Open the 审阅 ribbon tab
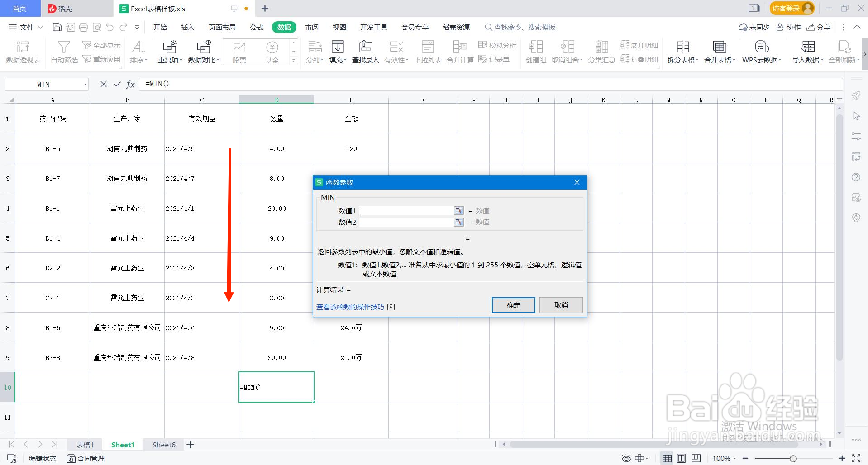Image resolution: width=868 pixels, height=465 pixels. pos(312,27)
